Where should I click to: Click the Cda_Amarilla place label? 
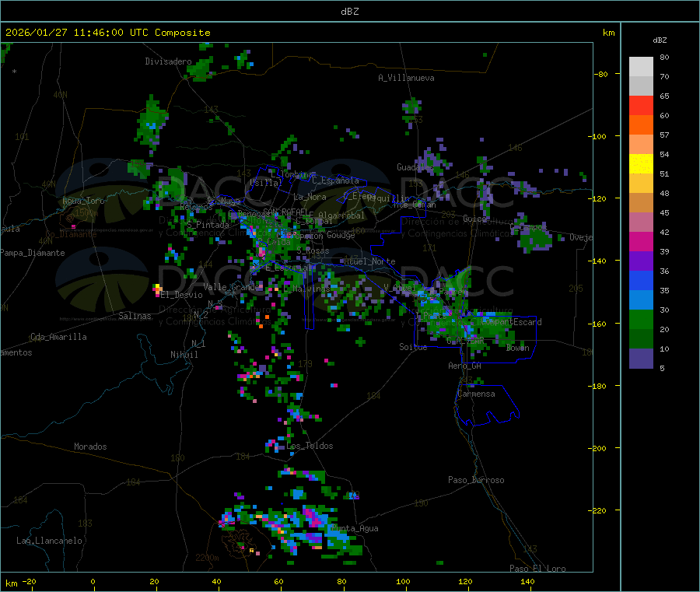[58, 337]
